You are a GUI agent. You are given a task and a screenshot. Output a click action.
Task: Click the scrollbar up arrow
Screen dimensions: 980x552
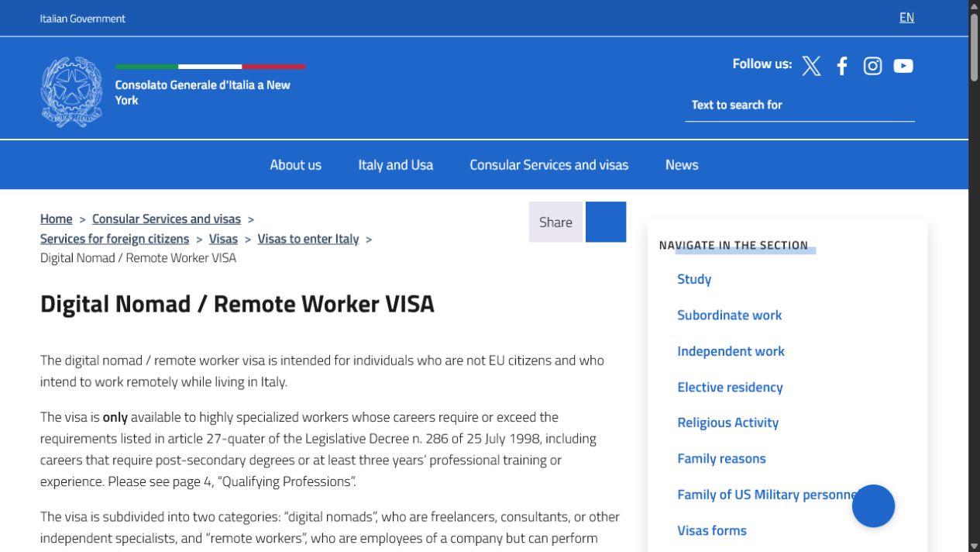(974, 5)
